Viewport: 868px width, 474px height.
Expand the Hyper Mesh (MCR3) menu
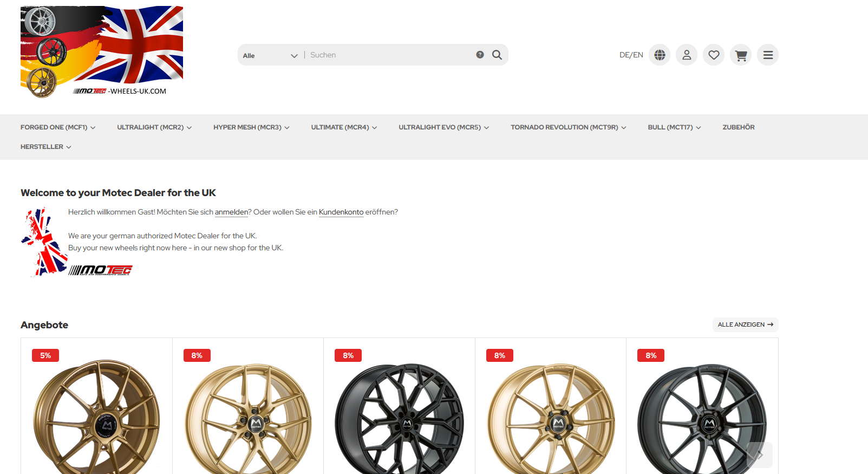[x=251, y=127]
